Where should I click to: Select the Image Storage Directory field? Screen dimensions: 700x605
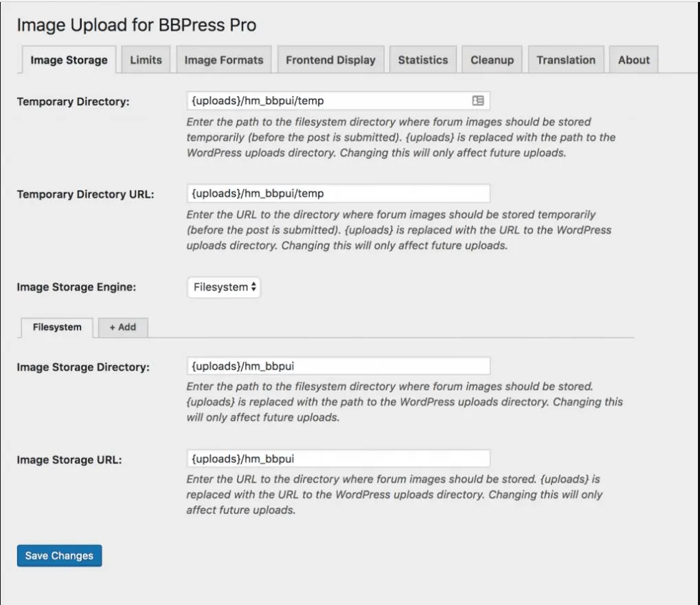click(337, 364)
